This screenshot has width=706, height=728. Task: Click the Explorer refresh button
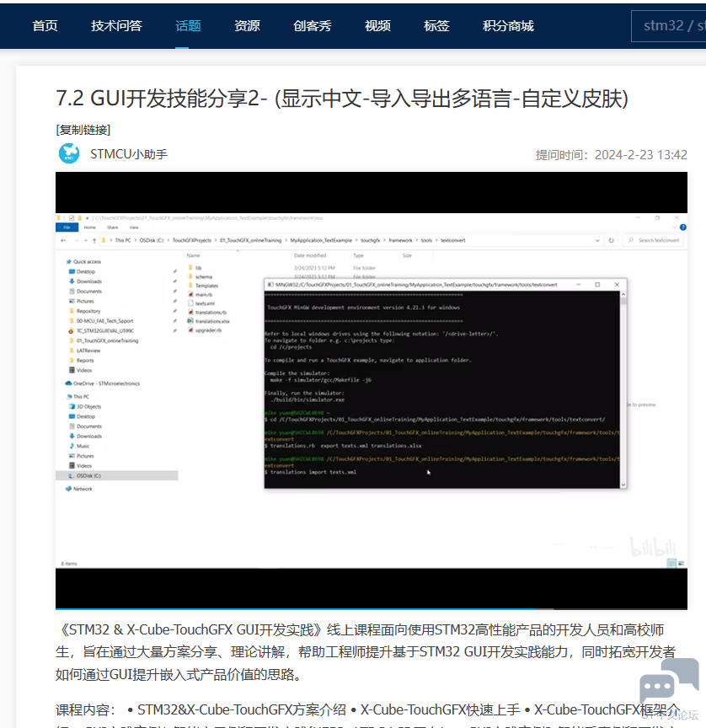612,240
